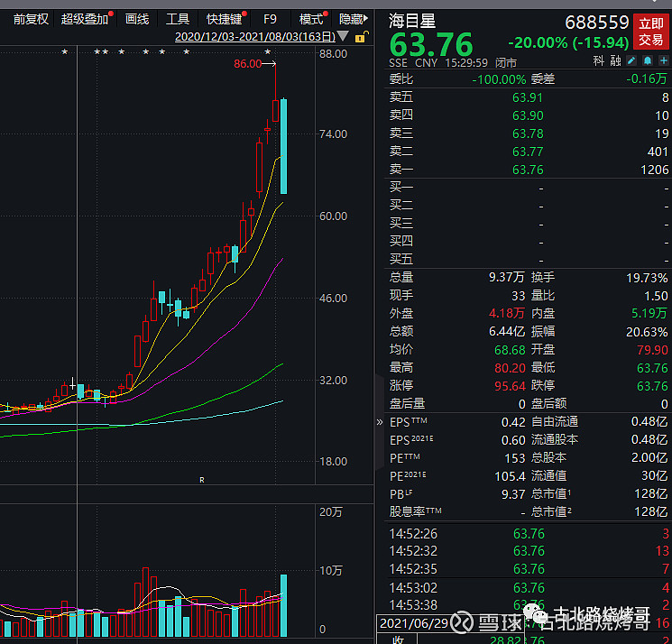The image size is (672, 644).
Task: Click the 卖三 ask price 63.78
Action: 528,133
